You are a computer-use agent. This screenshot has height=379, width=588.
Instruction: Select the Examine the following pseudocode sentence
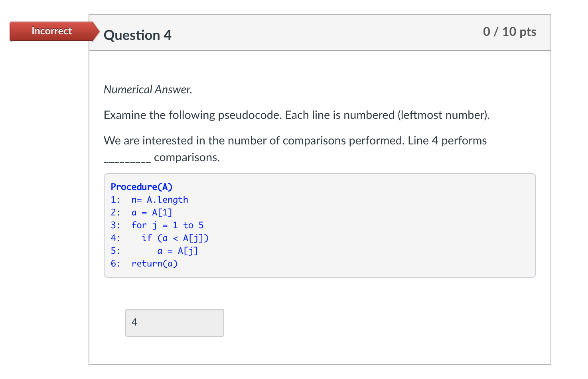click(x=296, y=115)
